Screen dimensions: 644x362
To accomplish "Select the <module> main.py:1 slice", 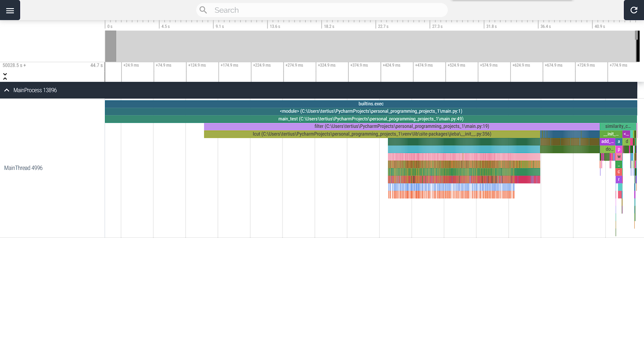I will pyautogui.click(x=371, y=111).
